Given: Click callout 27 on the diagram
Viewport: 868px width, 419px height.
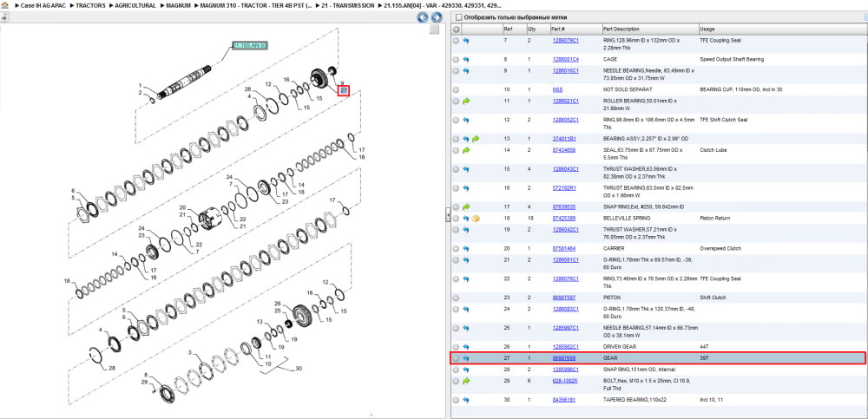Looking at the screenshot, I should click(344, 89).
